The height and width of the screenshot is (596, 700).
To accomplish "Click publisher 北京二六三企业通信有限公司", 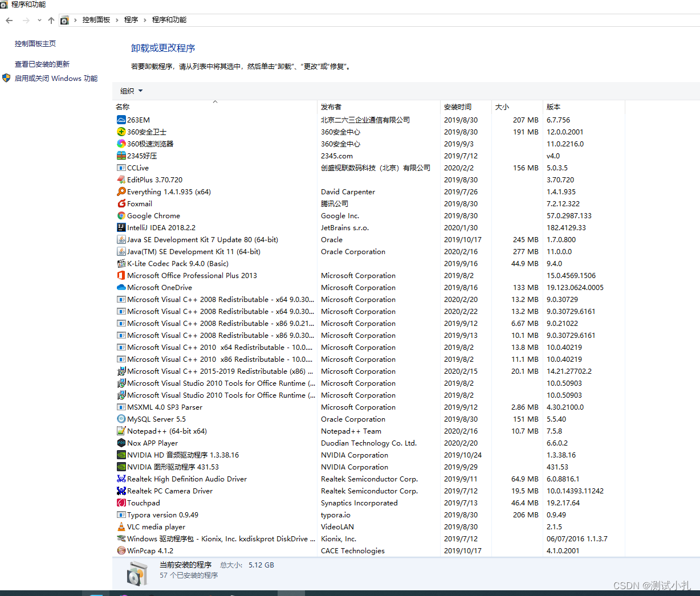I will pyautogui.click(x=365, y=120).
